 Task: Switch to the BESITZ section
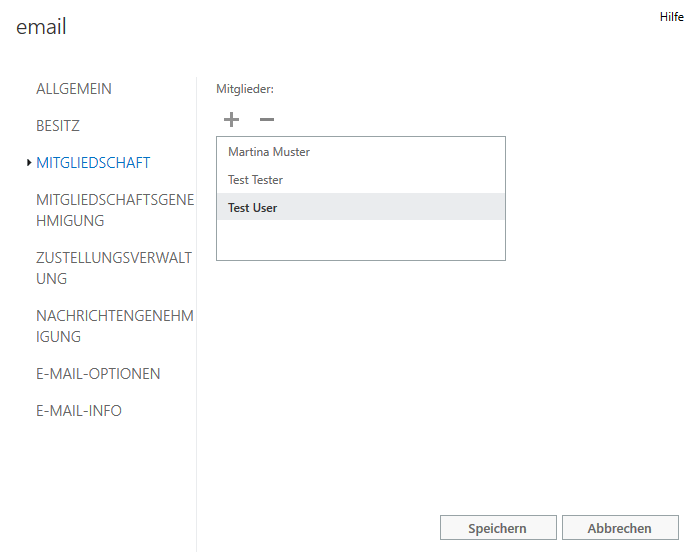tap(58, 126)
